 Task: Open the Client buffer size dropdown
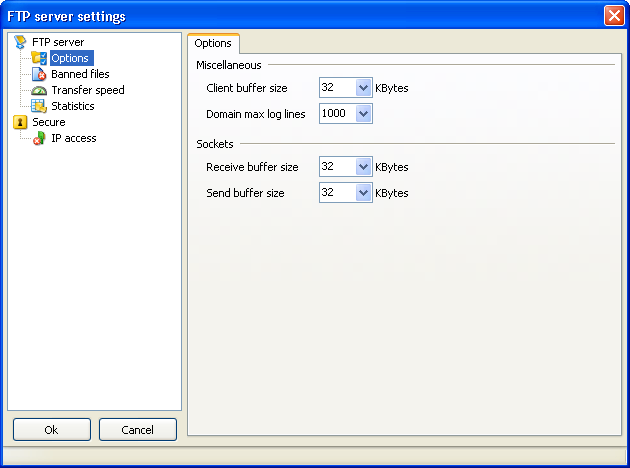click(363, 88)
